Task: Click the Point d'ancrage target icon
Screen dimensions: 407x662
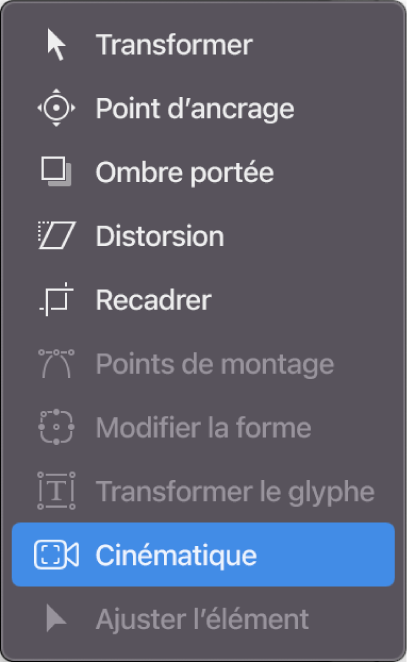Action: [56, 108]
